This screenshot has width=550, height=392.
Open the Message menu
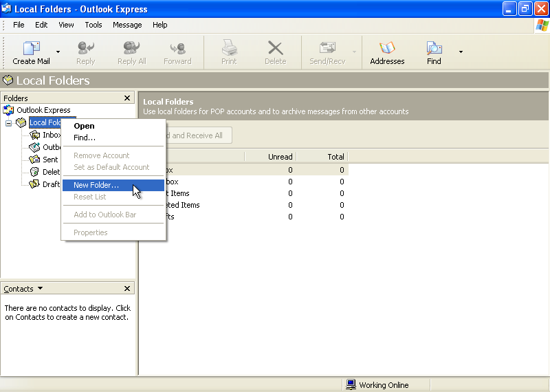(x=127, y=25)
